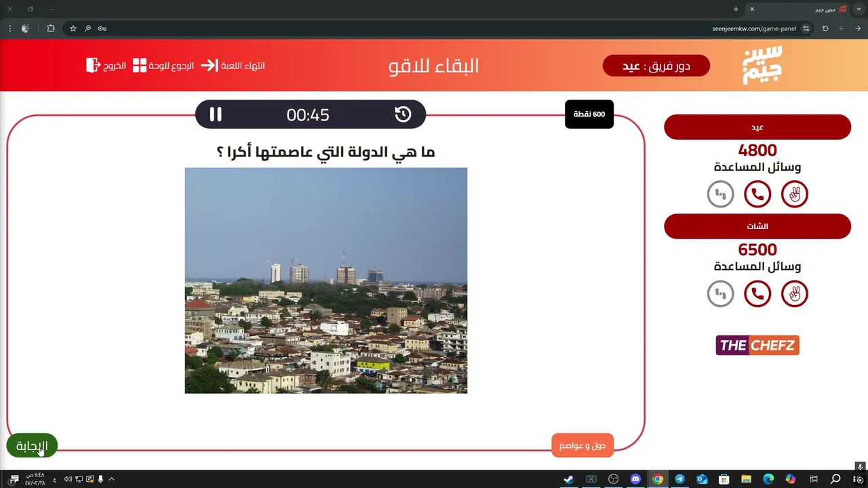Screen dimensions: 868x488
Task: Open Steam from the taskbar
Action: click(x=568, y=479)
